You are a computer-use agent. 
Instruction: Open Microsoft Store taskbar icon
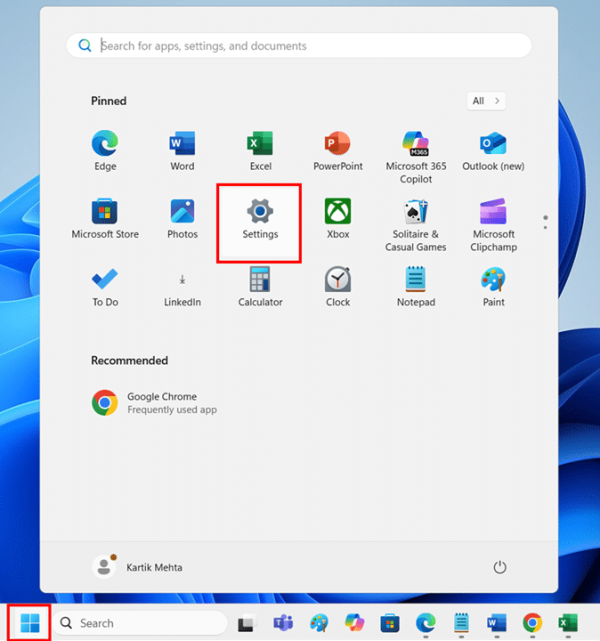coord(390,623)
